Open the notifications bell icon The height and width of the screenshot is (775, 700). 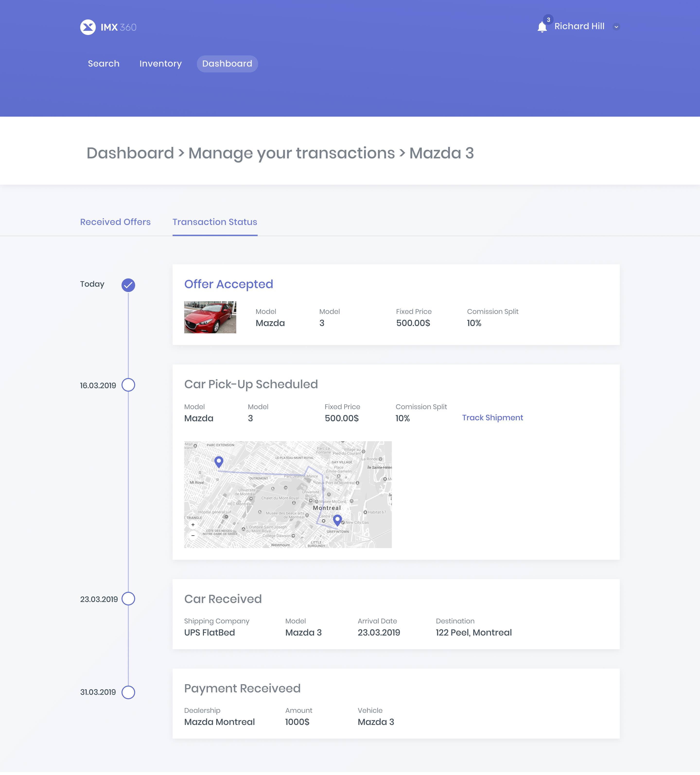(542, 27)
